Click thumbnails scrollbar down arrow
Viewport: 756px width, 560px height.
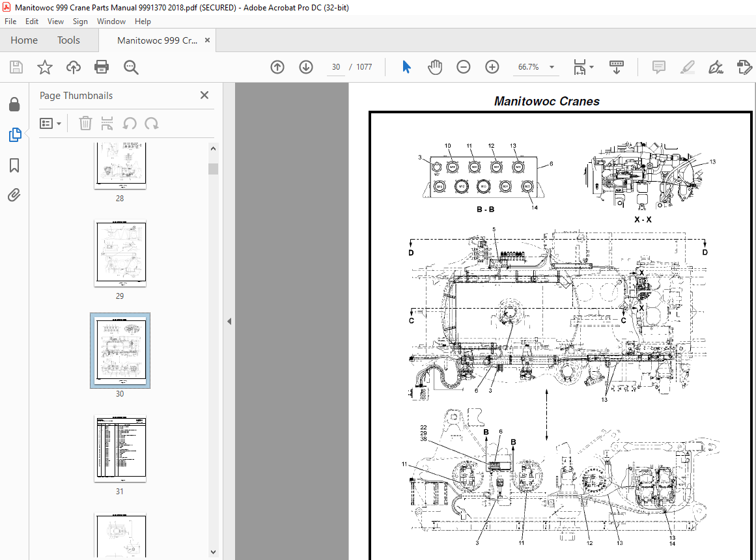pyautogui.click(x=213, y=552)
